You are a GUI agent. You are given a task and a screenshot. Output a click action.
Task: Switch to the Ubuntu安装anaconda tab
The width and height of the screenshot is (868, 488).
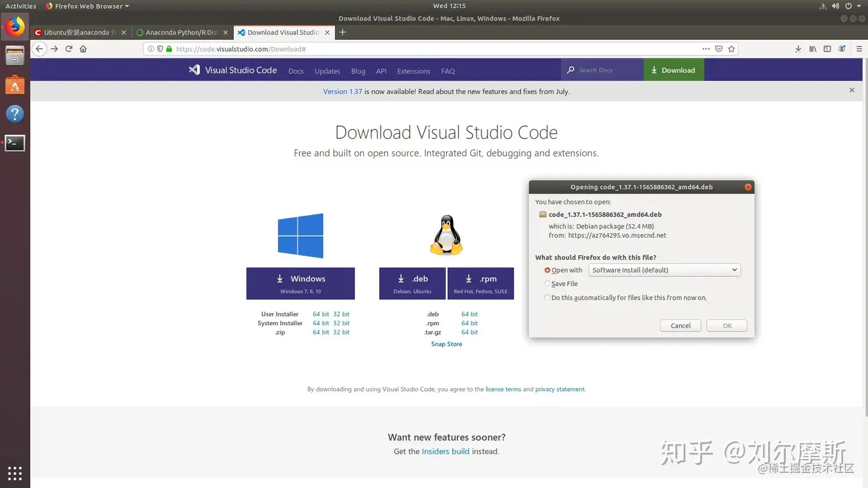click(x=81, y=33)
